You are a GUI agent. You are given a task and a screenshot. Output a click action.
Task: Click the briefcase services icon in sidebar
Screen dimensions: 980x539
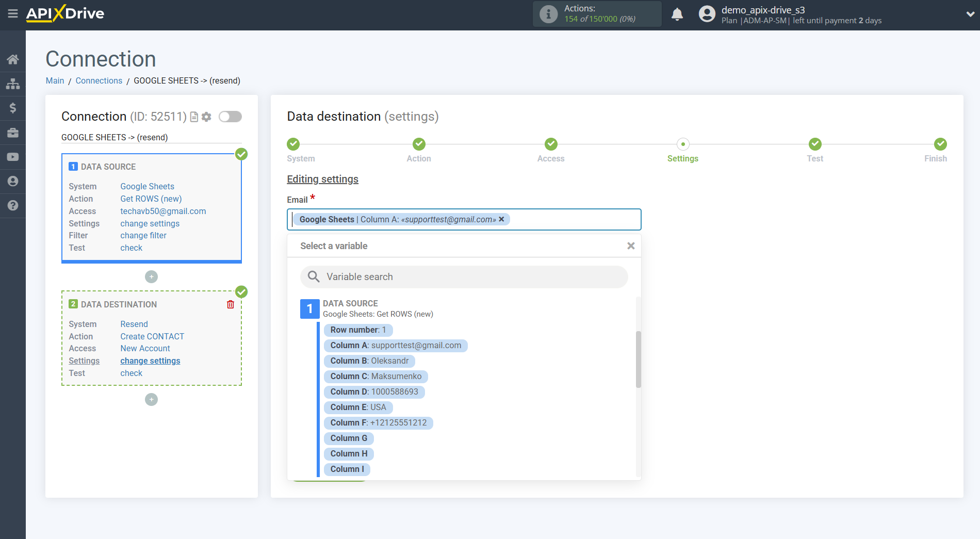[x=13, y=132]
